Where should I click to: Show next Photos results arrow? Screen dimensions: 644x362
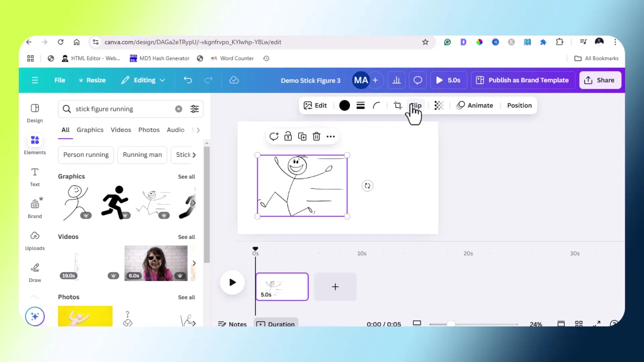[194, 323]
